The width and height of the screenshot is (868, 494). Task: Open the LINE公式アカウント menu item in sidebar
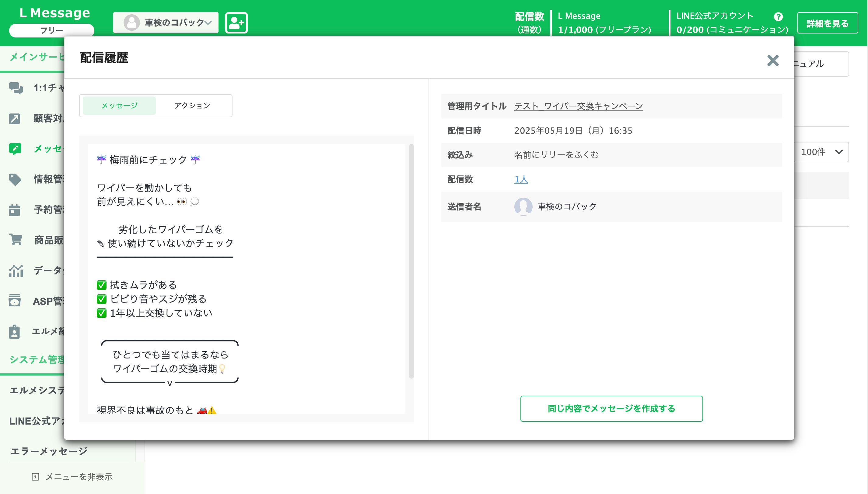36,421
